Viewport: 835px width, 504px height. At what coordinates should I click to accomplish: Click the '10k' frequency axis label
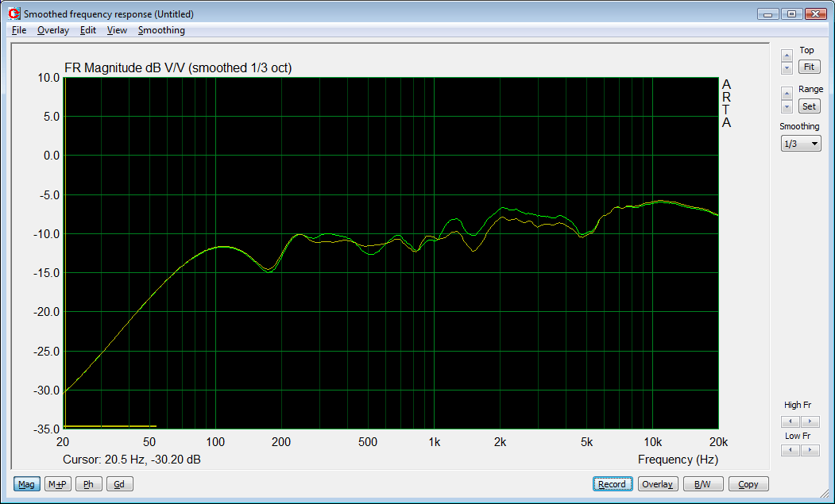653,442
